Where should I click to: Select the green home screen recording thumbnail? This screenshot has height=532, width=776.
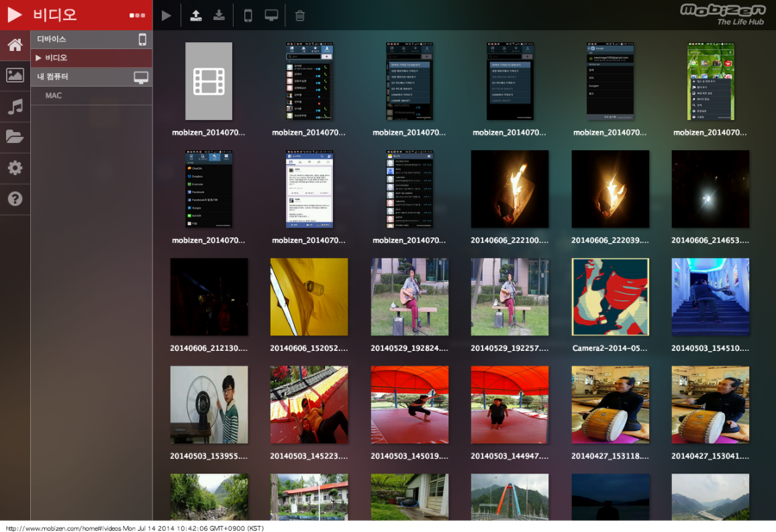[x=710, y=81]
